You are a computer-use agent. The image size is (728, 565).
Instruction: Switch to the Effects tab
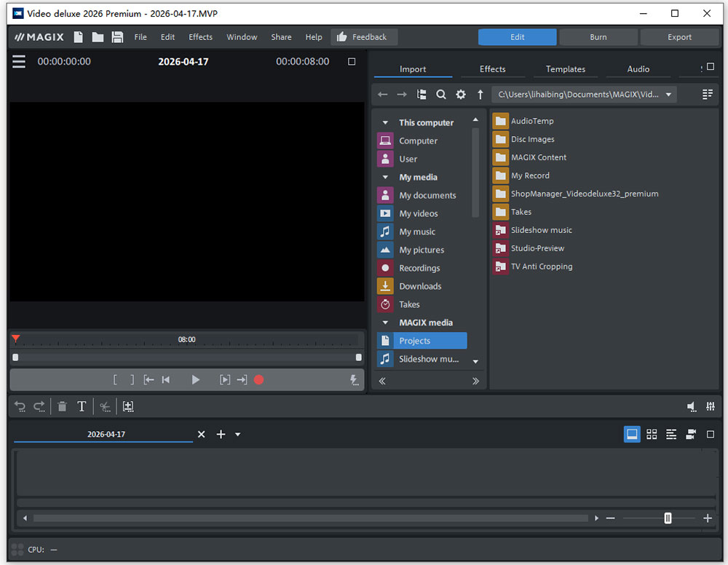coord(493,68)
